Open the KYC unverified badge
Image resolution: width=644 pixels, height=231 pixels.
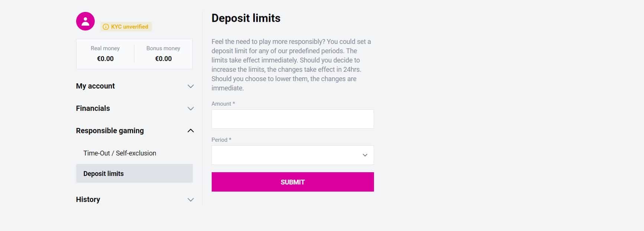click(x=126, y=27)
